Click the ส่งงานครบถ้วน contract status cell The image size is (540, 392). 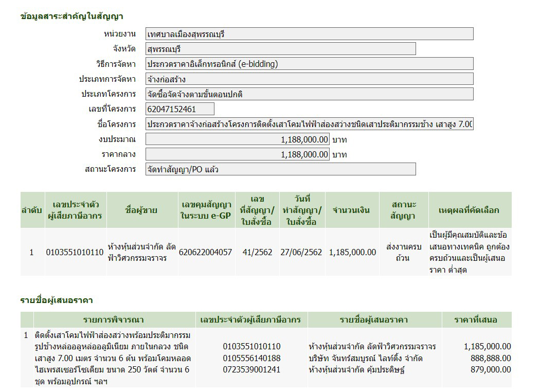(403, 252)
